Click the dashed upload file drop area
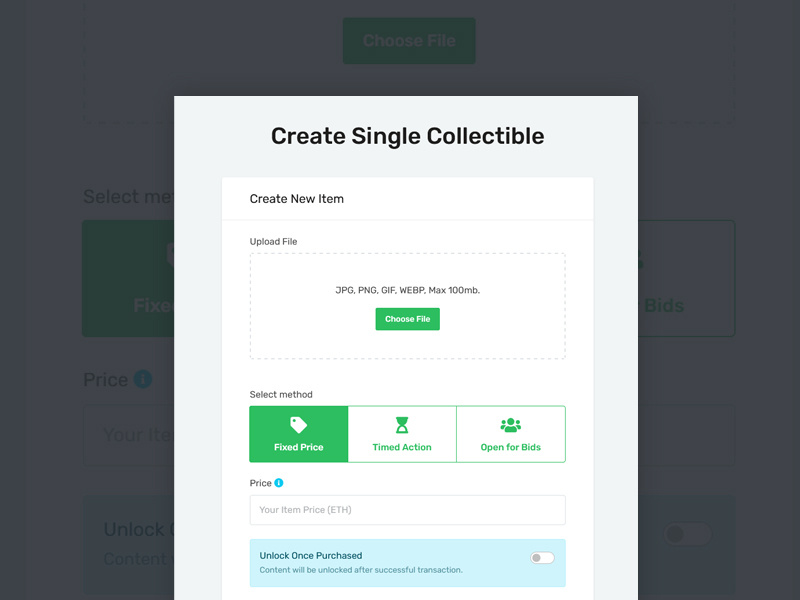Screen dimensions: 800x600 407,306
